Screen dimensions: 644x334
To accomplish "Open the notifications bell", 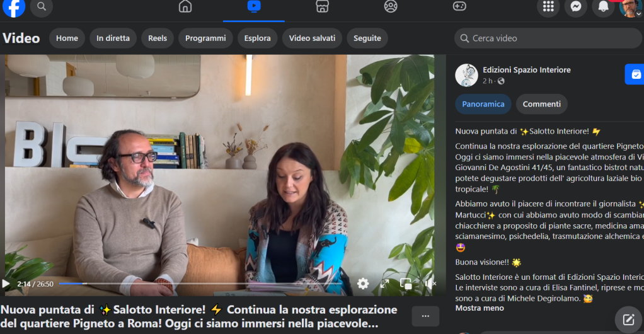I will pyautogui.click(x=603, y=7).
